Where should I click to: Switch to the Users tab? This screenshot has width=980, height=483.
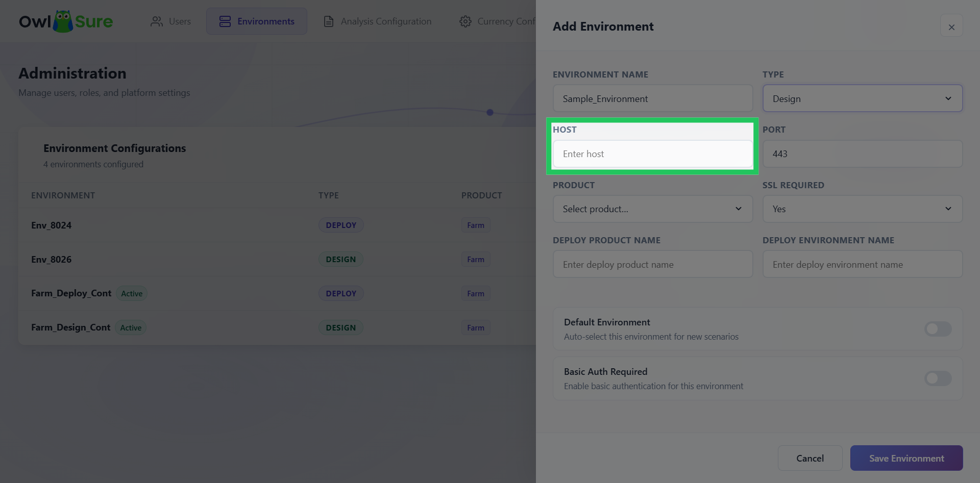[x=170, y=21]
